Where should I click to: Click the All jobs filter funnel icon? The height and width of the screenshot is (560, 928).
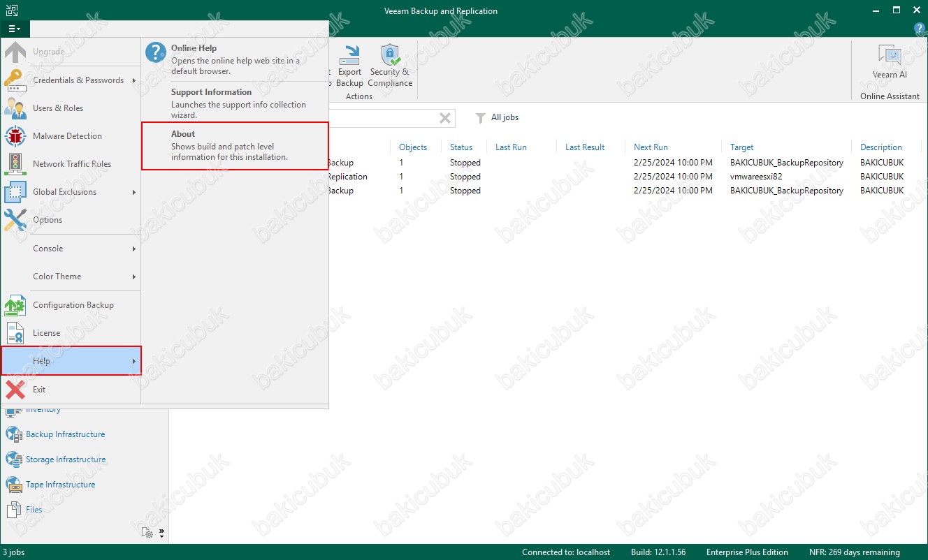pos(480,118)
